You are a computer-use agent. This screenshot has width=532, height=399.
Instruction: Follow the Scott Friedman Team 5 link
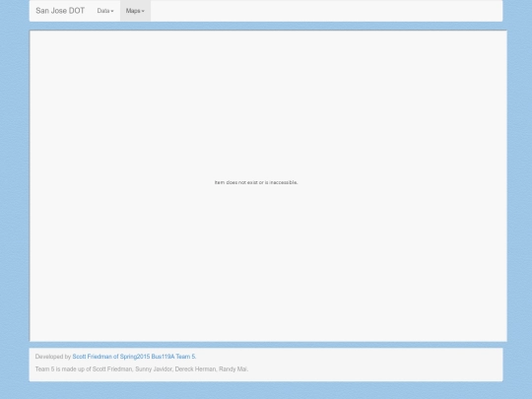click(134, 357)
